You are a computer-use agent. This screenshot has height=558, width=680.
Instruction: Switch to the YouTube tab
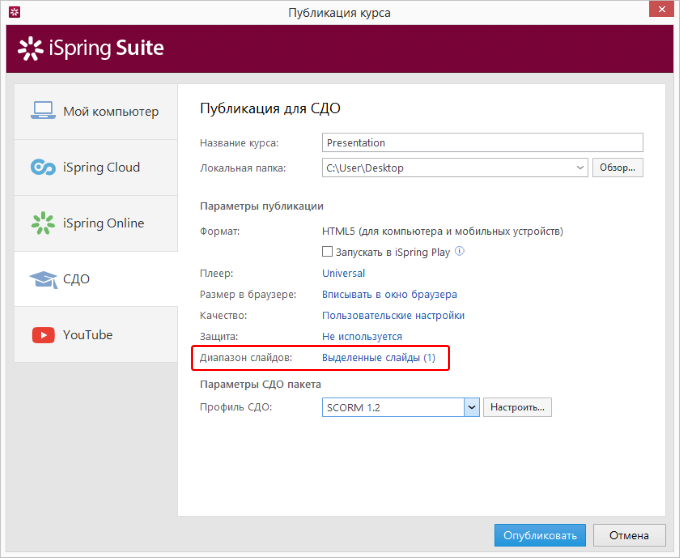click(96, 335)
